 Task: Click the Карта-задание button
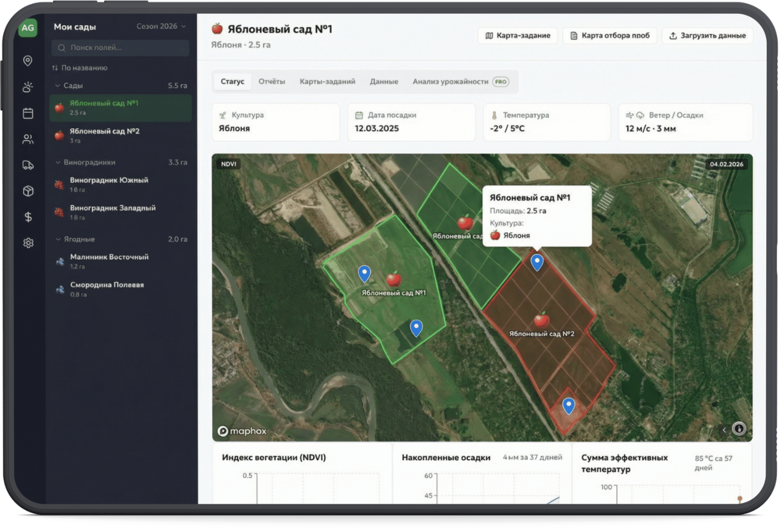[x=517, y=36]
